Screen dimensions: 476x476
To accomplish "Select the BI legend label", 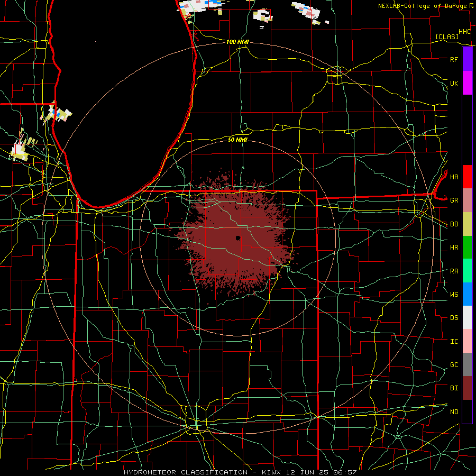I will 454,388.
